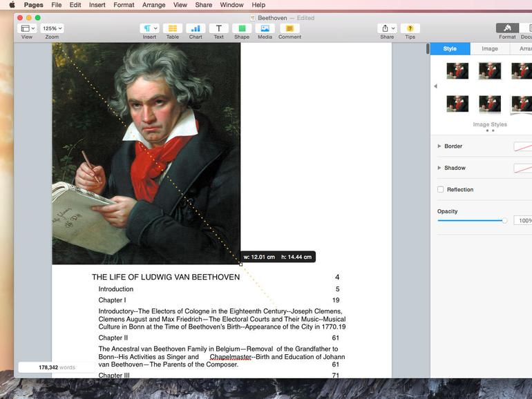532x399 pixels.
Task: Open the View toolbar dropdown
Action: pos(27,28)
